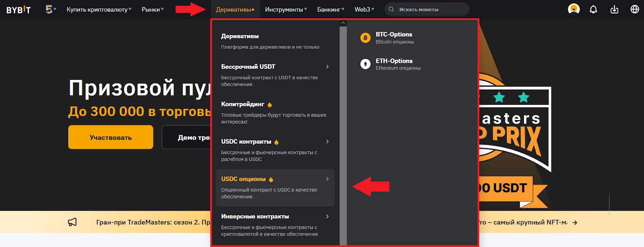This screenshot has height=247, width=644.
Task: Collapse the Деривативы menu
Action: click(235, 9)
